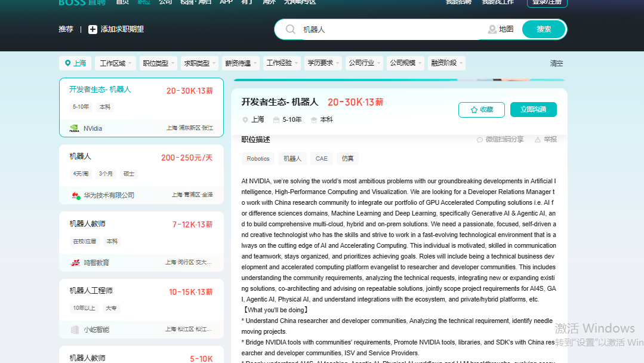
Task: Click the 上海·青浦区·金泽 location text
Action: (192, 195)
